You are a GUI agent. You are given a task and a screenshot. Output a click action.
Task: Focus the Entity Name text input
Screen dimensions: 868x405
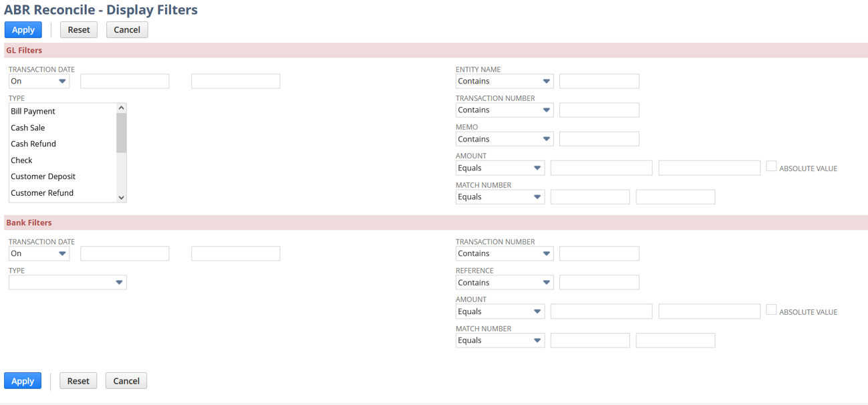click(599, 82)
